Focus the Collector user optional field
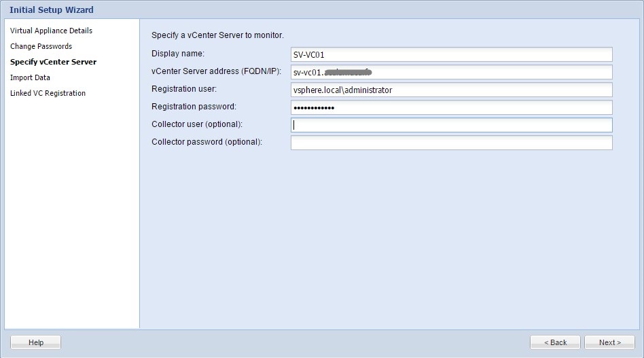The width and height of the screenshot is (644, 358). click(x=451, y=125)
